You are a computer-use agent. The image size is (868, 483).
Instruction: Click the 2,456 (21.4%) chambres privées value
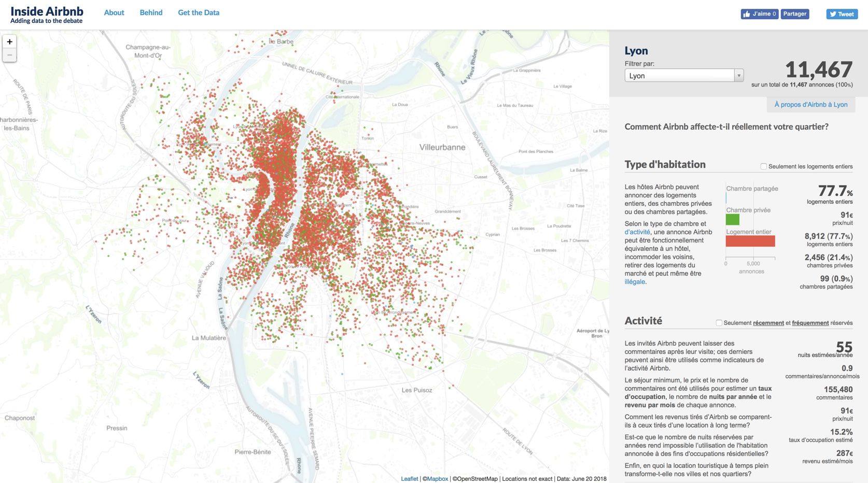(x=829, y=258)
